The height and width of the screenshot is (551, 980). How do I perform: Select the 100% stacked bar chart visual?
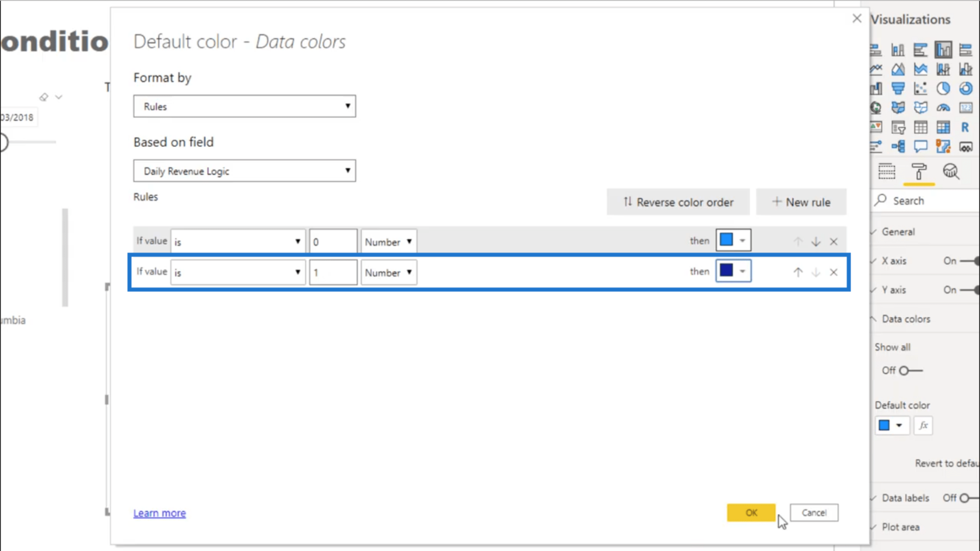click(x=966, y=50)
